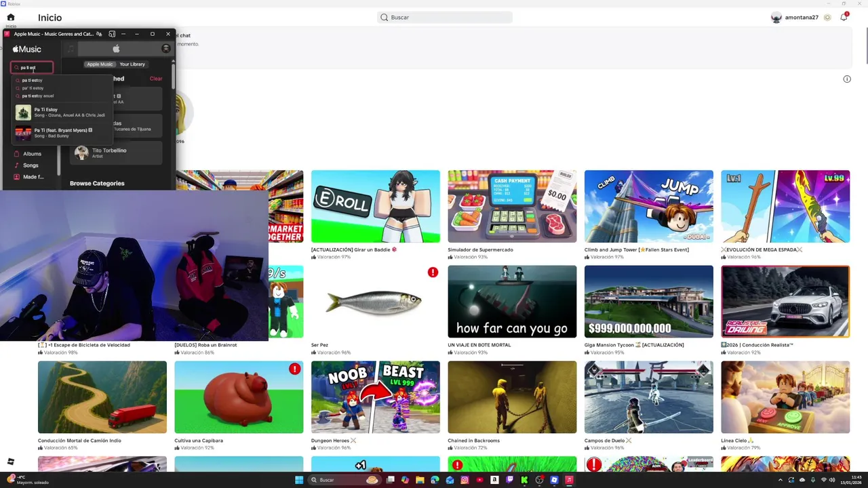
Task: Click taskbar Buscar search box
Action: [344, 480]
